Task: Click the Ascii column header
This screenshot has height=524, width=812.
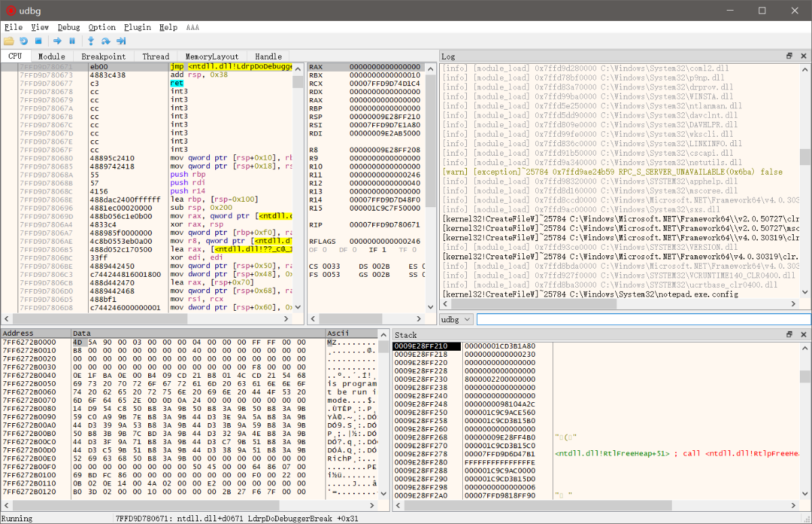Action: tap(352, 333)
